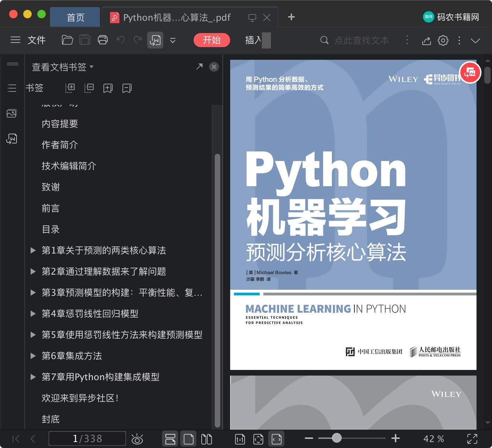492x448 pixels.
Task: Open bookmark 内容提要
Action: (x=60, y=124)
